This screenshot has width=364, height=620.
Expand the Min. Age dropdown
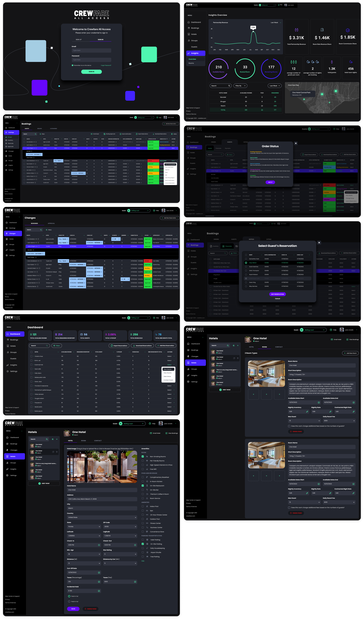(x=84, y=554)
